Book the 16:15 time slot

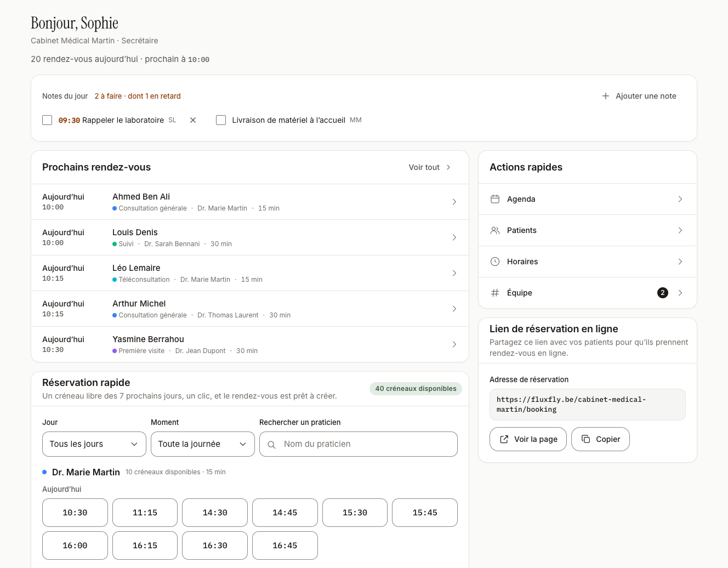145,546
